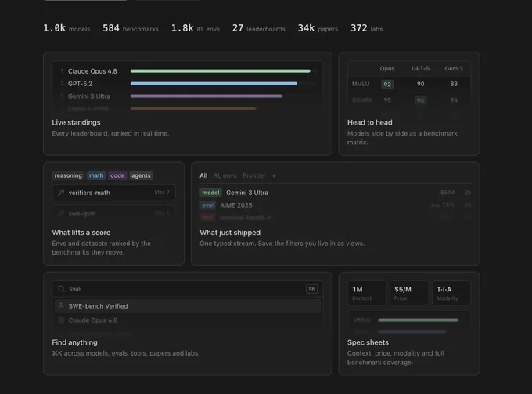Open the Find anything card title
Viewport: 532px width, 394px height.
[74, 342]
